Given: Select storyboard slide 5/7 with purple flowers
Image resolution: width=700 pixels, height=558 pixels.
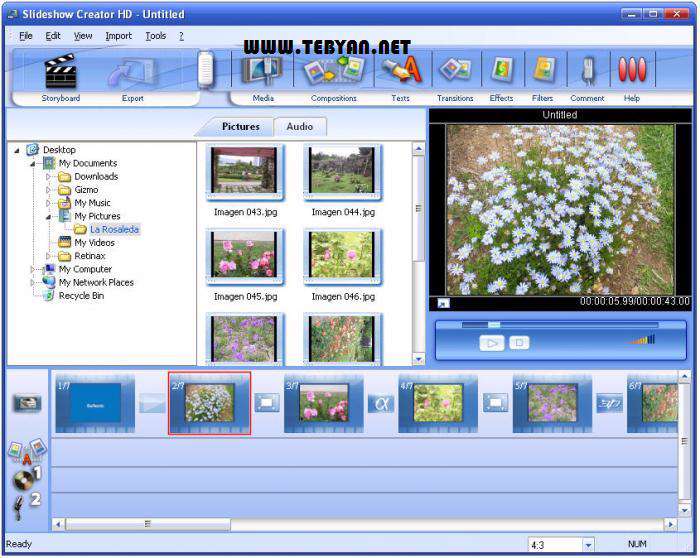Looking at the screenshot, I should tap(552, 404).
